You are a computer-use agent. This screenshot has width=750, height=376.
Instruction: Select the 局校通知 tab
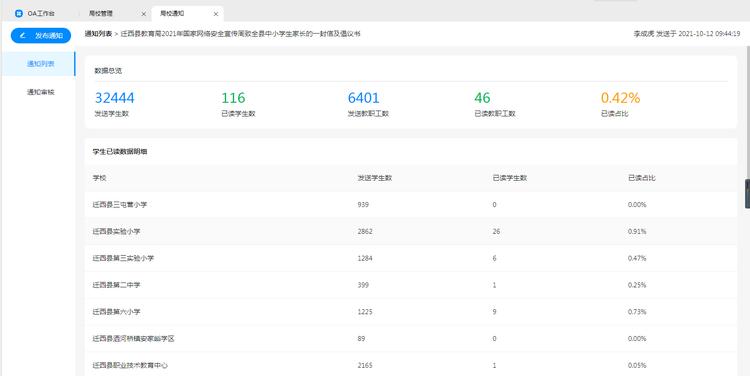188,14
